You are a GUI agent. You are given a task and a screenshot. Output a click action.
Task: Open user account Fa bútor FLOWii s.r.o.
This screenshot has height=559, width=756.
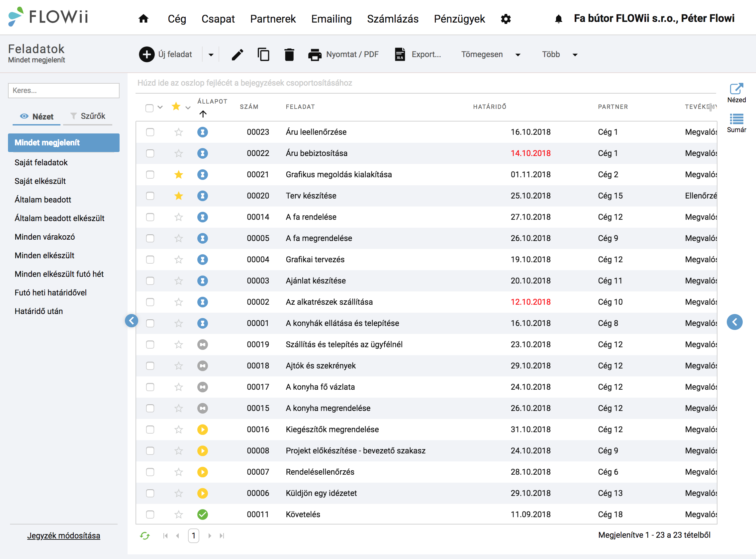[654, 18]
